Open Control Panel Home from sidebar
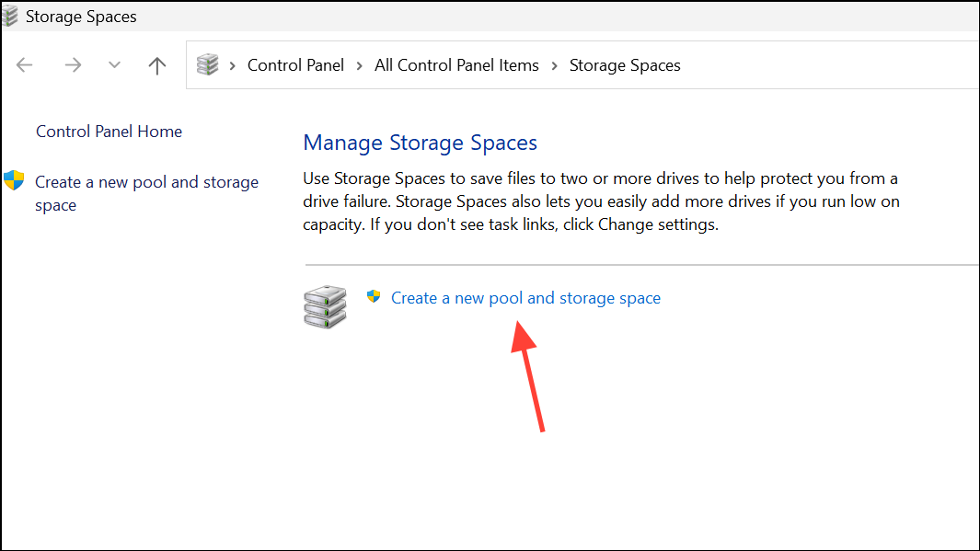980x551 pixels. [109, 131]
